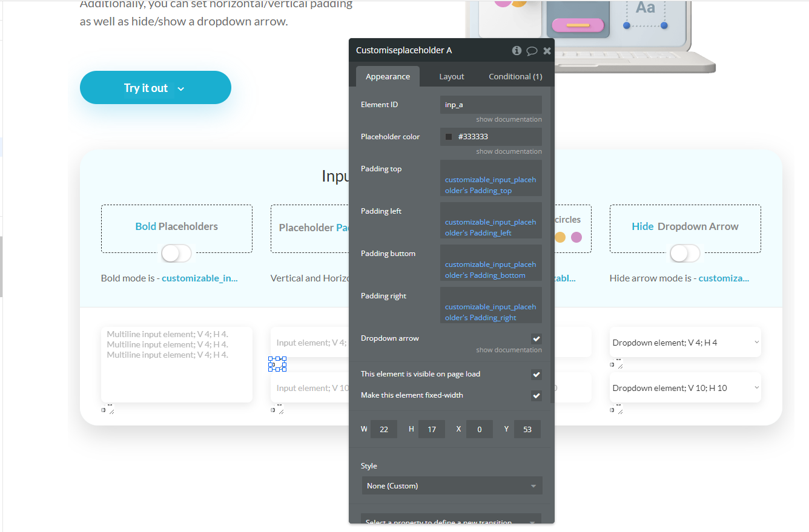Viewport: 809px width, 532px height.
Task: Open the Style dropdown showing None (Custom)
Action: pyautogui.click(x=452, y=485)
